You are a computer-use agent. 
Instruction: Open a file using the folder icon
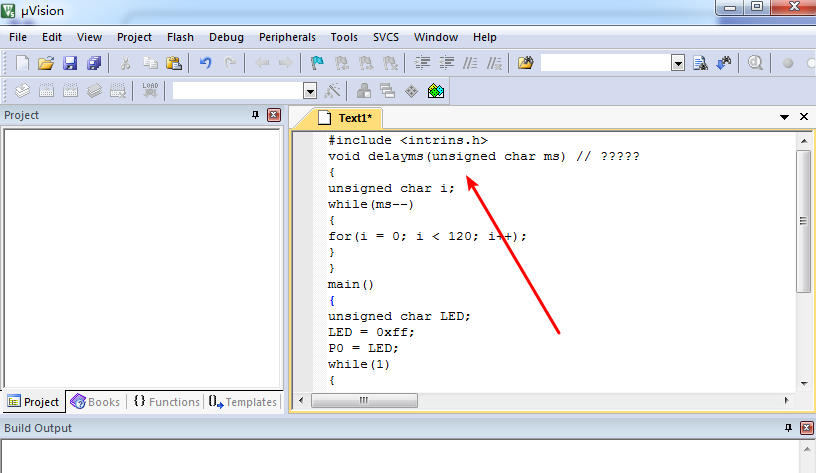[x=46, y=63]
